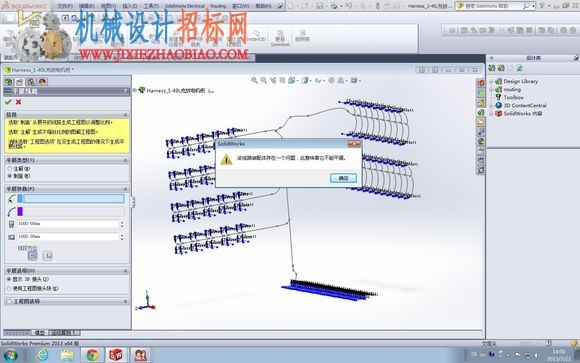Select the 显示 3D 接头 radio option
The height and width of the screenshot is (363, 580).
click(9, 279)
